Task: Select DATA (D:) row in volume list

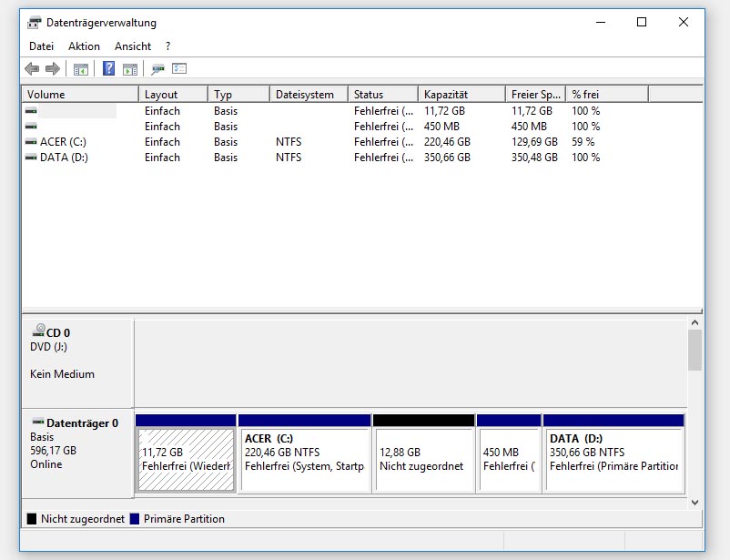Action: [x=64, y=158]
